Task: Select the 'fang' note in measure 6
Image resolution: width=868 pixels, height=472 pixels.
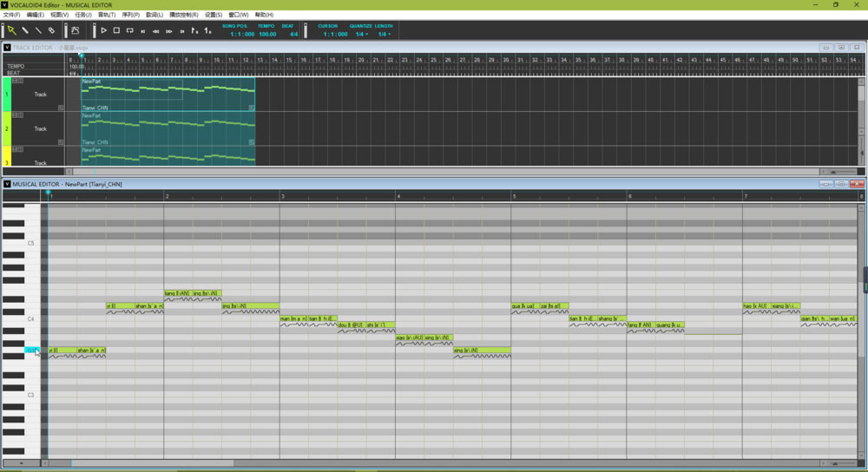Action: (x=641, y=324)
